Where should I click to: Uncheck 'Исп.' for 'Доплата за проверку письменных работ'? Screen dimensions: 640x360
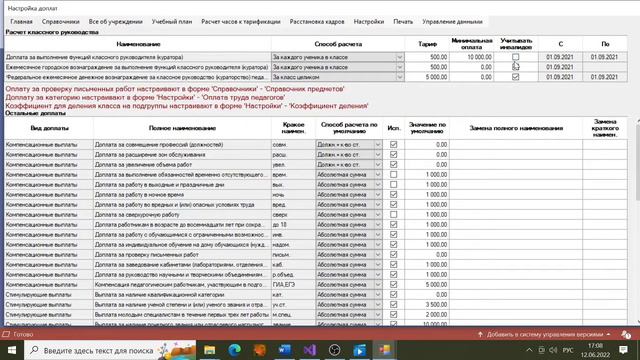(x=393, y=255)
